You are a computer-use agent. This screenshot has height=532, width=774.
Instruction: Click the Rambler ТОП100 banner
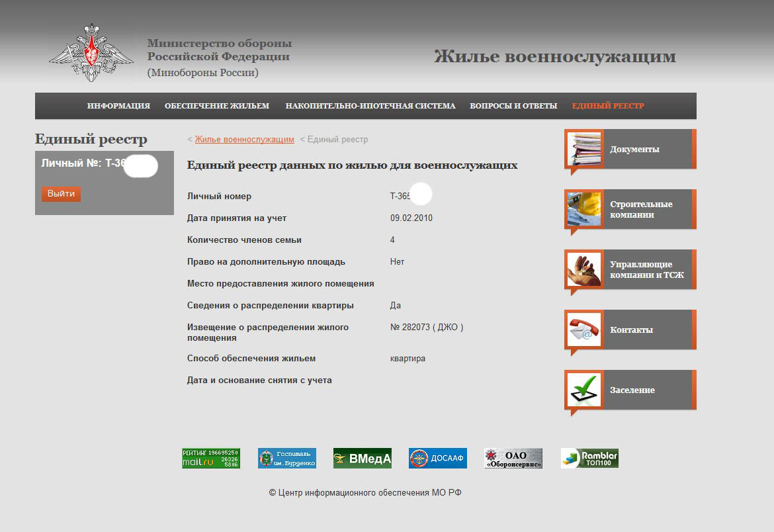click(589, 458)
